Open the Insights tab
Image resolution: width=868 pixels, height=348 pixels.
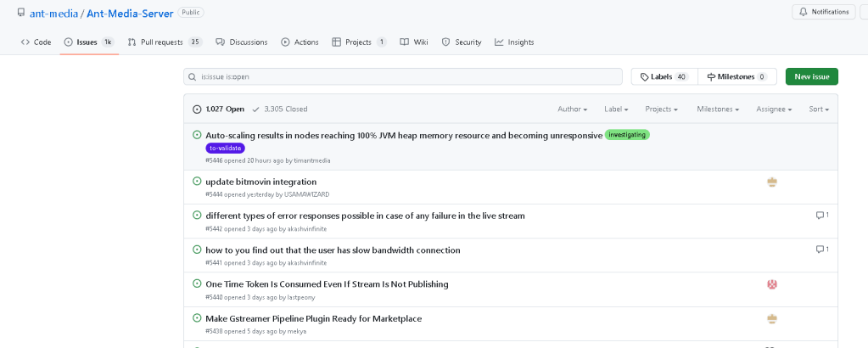[514, 42]
